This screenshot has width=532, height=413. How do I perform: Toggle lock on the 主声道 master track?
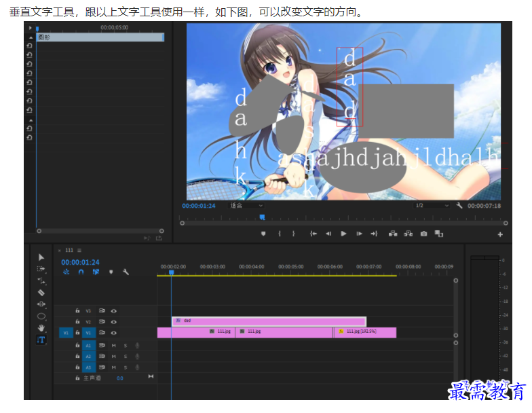click(x=77, y=378)
